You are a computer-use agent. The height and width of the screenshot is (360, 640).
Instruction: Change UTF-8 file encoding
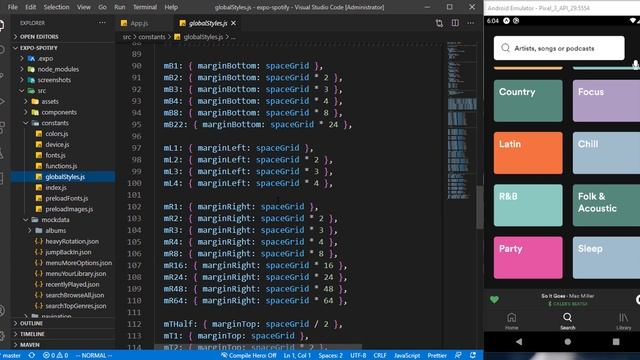[358, 356]
